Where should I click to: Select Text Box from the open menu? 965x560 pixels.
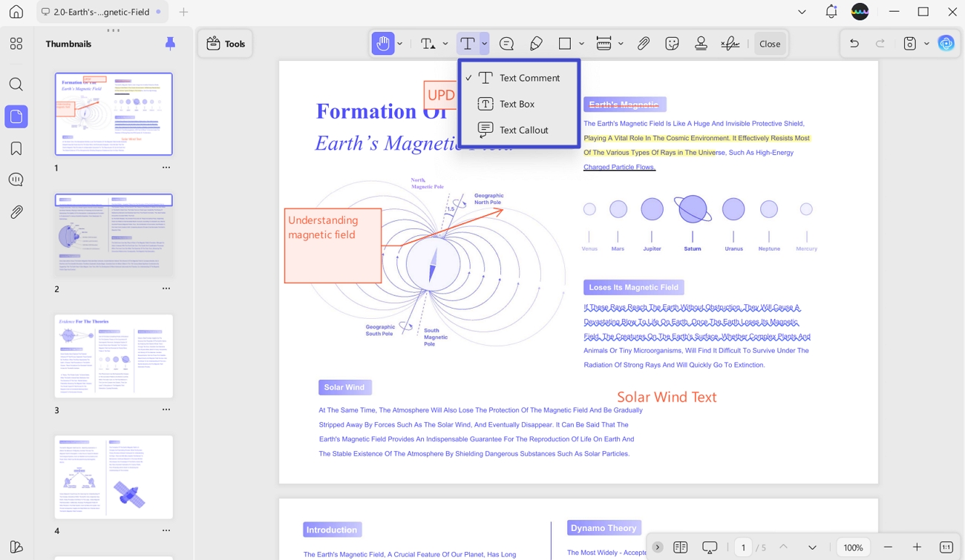[x=517, y=104]
